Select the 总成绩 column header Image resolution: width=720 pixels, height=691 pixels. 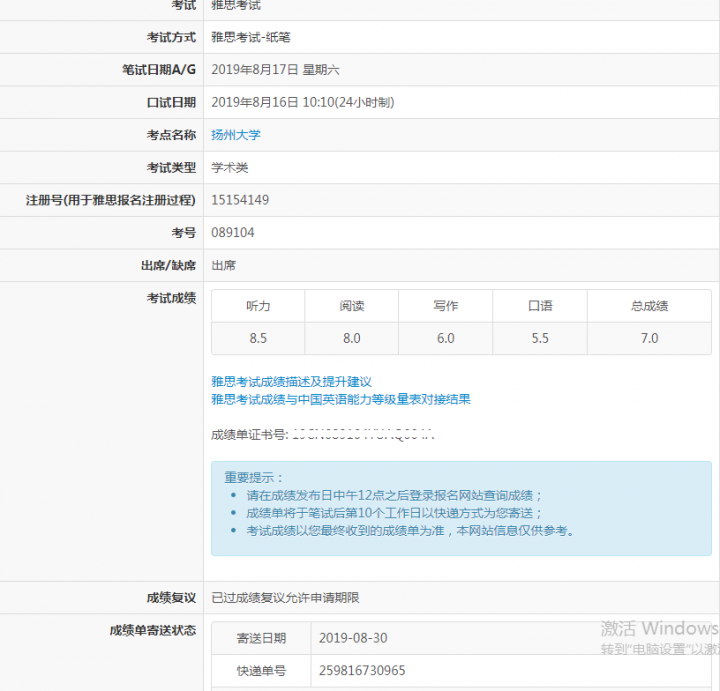coord(649,307)
